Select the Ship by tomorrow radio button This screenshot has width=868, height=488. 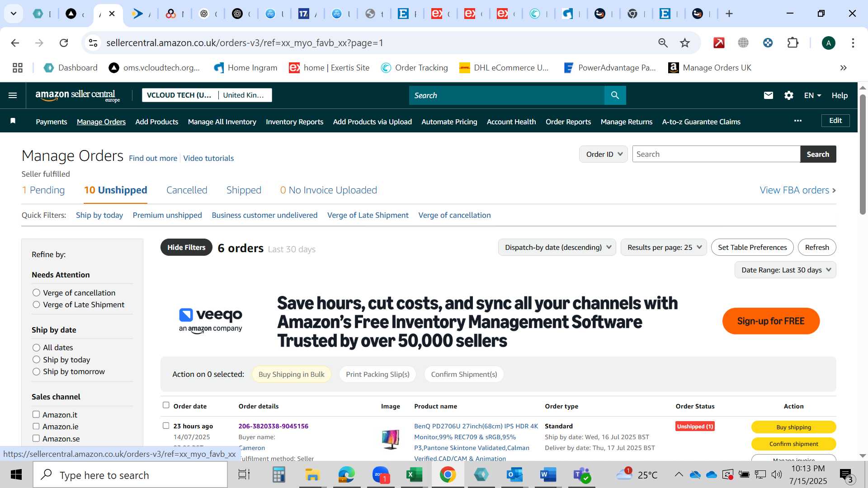tap(37, 371)
